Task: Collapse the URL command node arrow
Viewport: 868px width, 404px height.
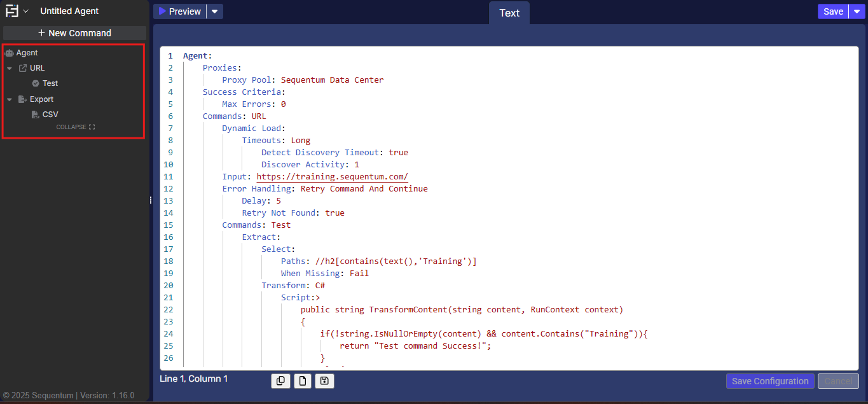Action: pyautogui.click(x=10, y=68)
